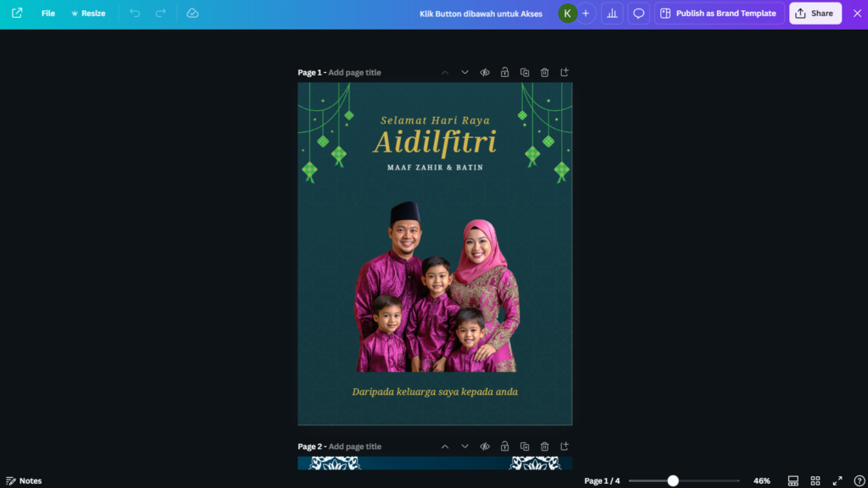
Task: Click the undo arrow icon
Action: 135,14
